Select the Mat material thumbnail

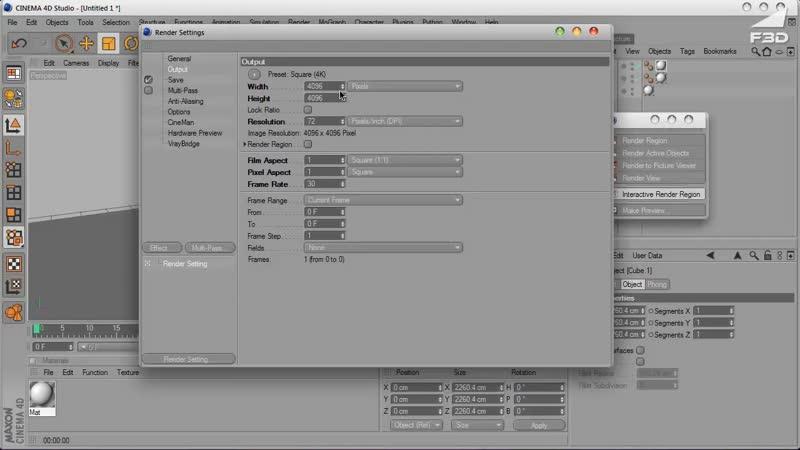pos(42,395)
